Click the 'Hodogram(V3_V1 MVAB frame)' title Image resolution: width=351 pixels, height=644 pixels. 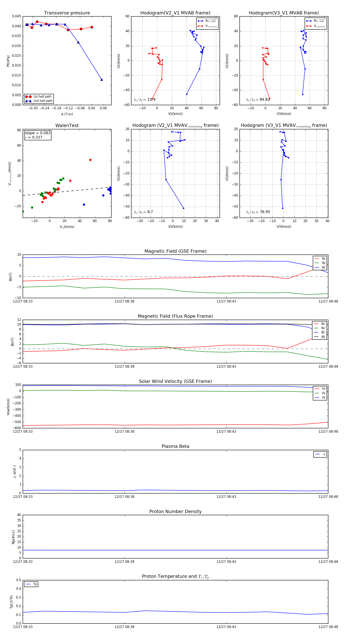(x=284, y=13)
